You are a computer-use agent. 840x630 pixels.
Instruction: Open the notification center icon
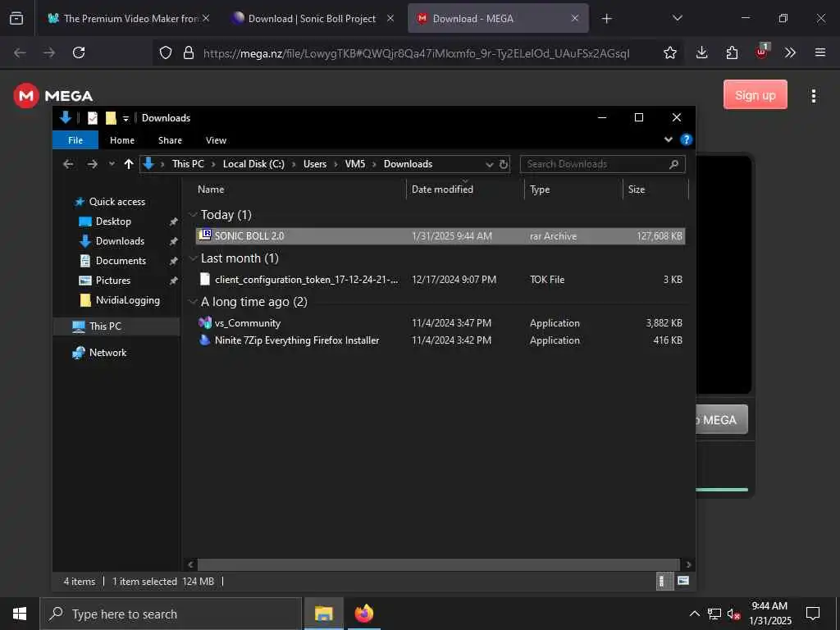click(x=813, y=614)
